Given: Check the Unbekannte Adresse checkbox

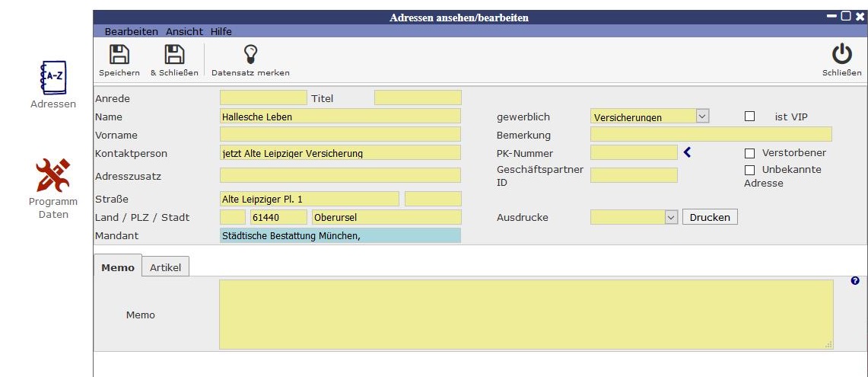Looking at the screenshot, I should 749,170.
